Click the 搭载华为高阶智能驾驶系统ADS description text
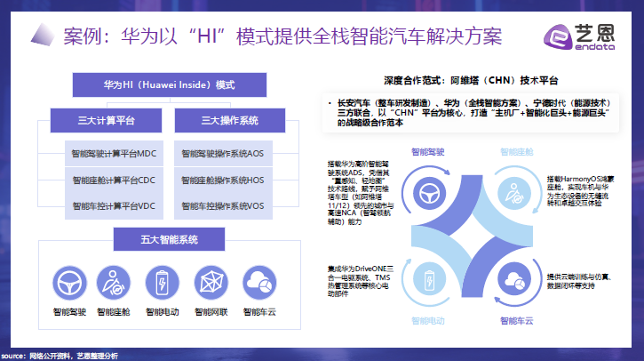 point(361,193)
